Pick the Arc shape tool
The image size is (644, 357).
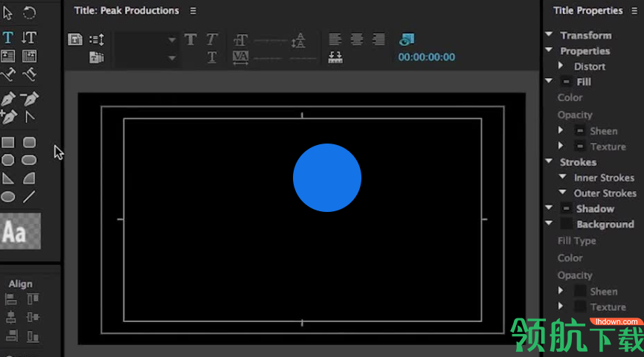29,178
